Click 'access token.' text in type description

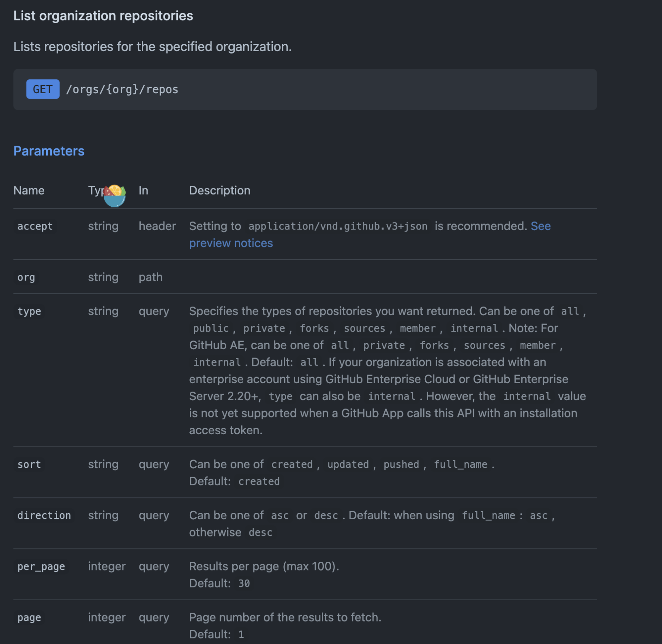[226, 431]
